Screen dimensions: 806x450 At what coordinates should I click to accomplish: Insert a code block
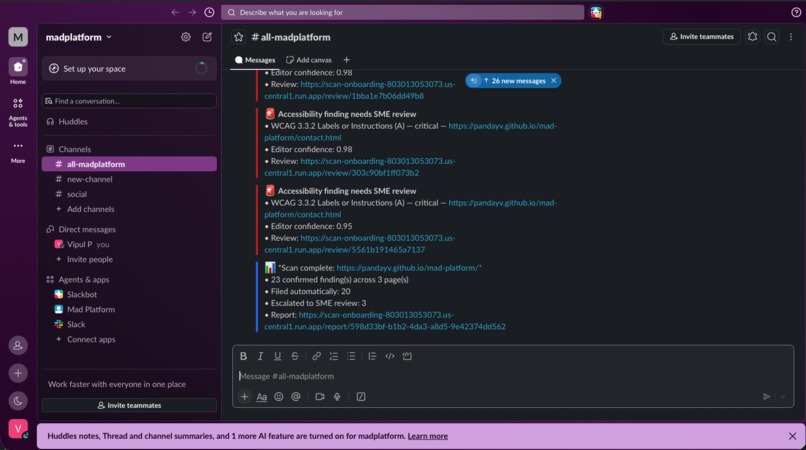[x=407, y=356]
